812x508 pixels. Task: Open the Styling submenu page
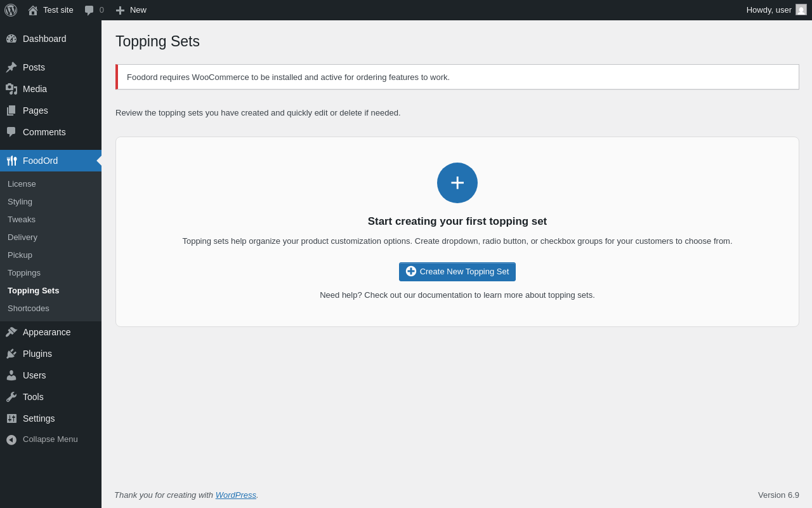(x=20, y=202)
